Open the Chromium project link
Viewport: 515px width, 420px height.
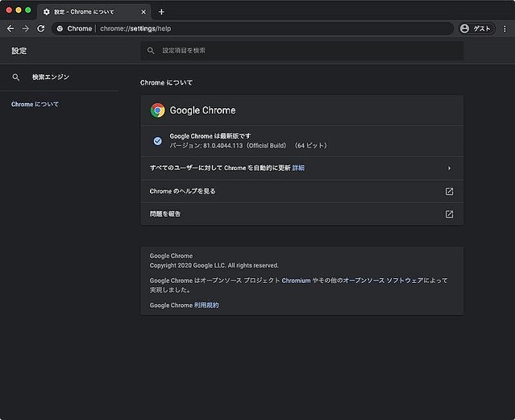(x=296, y=281)
